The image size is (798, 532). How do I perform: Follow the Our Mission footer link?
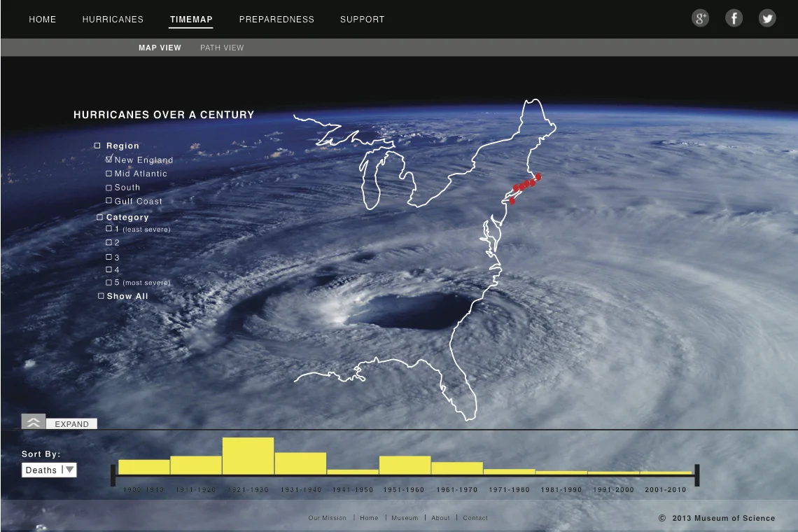327,518
